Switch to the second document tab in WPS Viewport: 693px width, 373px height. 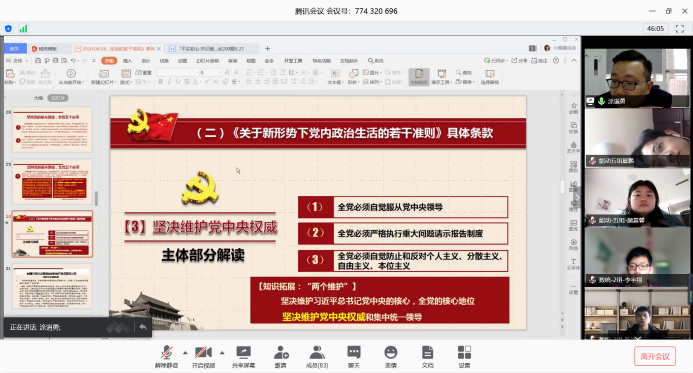click(x=211, y=49)
